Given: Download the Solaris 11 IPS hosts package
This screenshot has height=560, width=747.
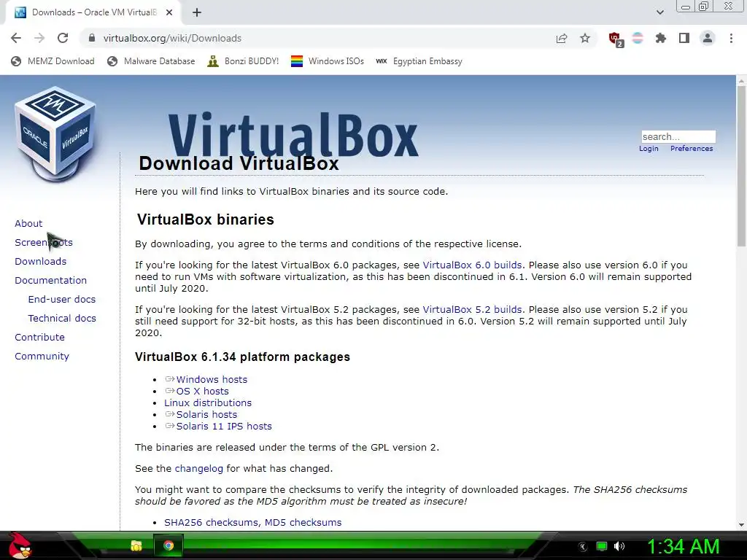Looking at the screenshot, I should coord(224,426).
